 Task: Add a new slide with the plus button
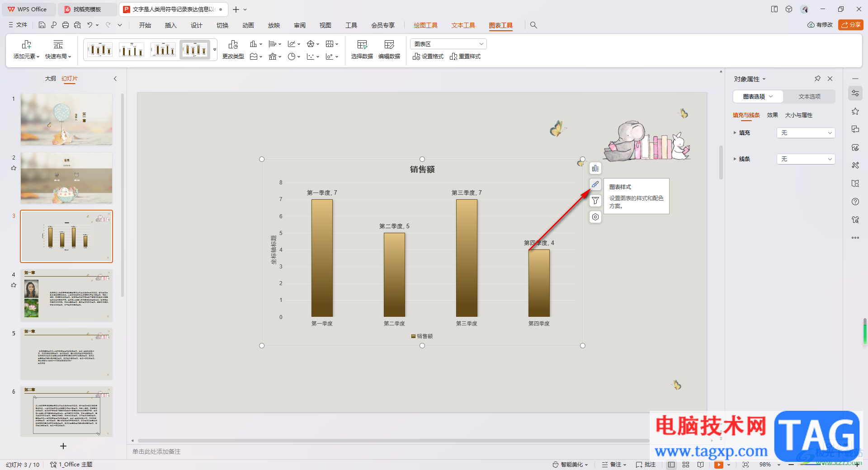click(63, 446)
